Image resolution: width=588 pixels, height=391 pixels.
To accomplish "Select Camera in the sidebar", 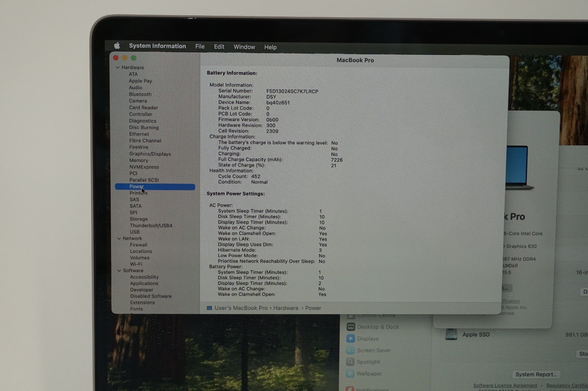I will 138,101.
